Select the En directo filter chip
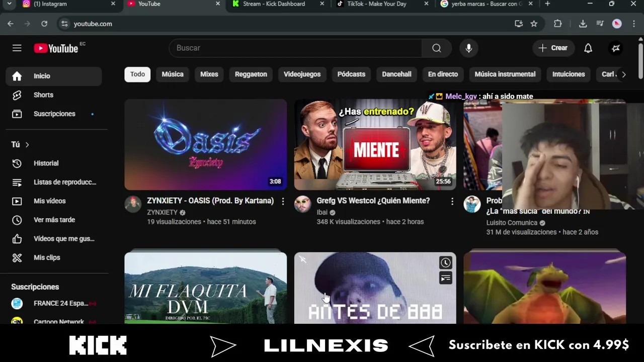Viewport: 644px width, 362px height. click(x=443, y=74)
